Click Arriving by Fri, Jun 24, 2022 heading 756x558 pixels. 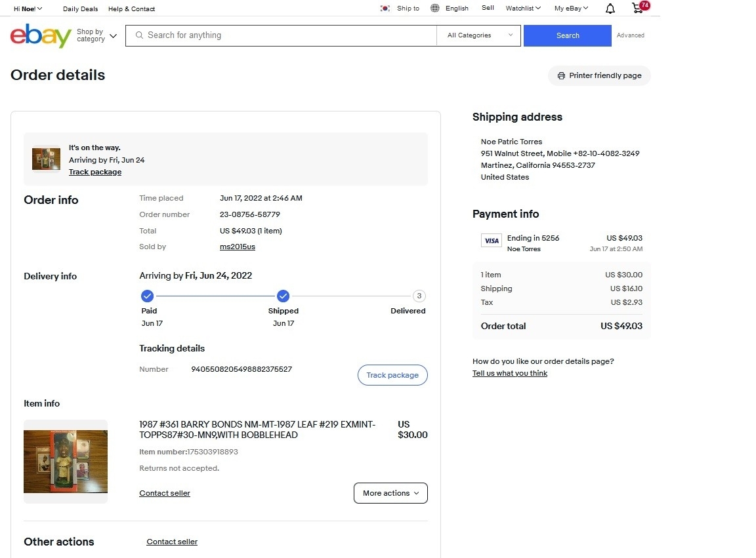click(196, 275)
